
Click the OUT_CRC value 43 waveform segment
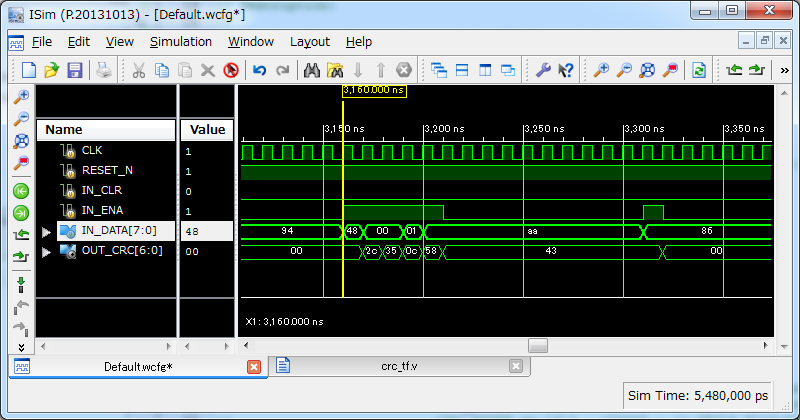click(551, 251)
